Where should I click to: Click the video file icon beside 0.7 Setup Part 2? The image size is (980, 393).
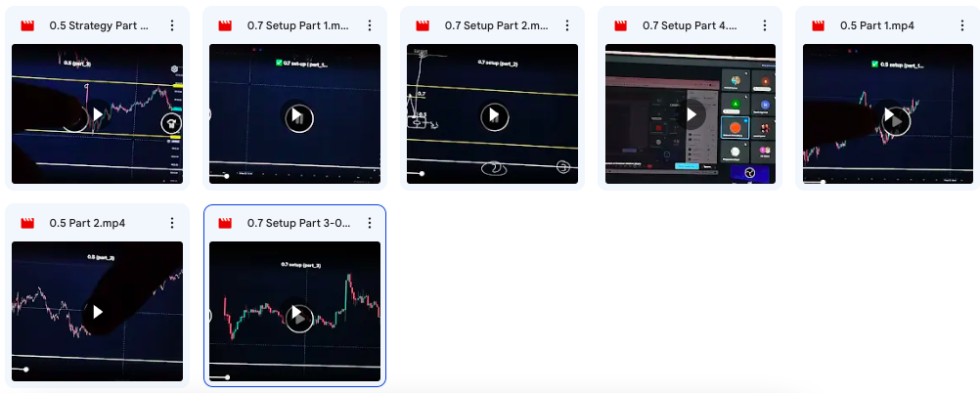(422, 25)
